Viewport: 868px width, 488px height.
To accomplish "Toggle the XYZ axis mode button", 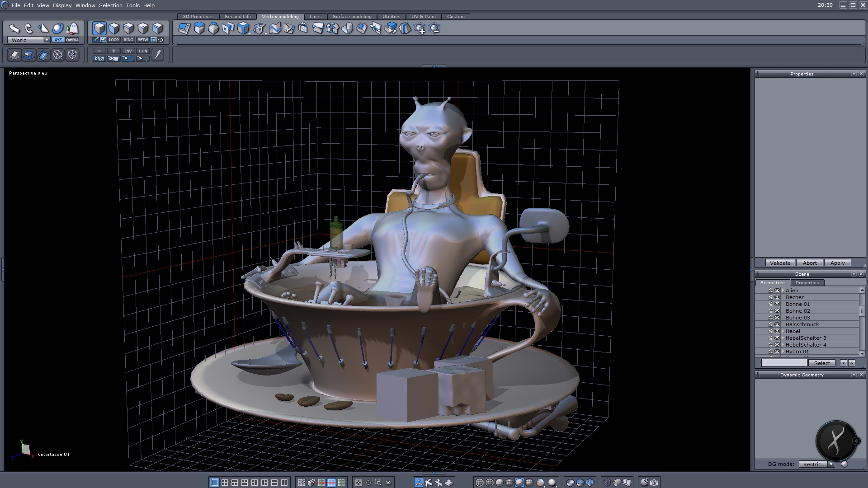I will 58,40.
